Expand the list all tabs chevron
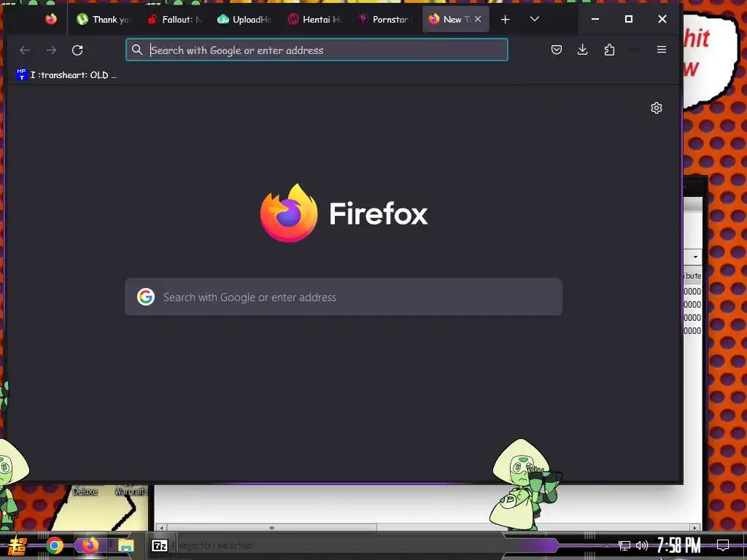 pos(535,19)
